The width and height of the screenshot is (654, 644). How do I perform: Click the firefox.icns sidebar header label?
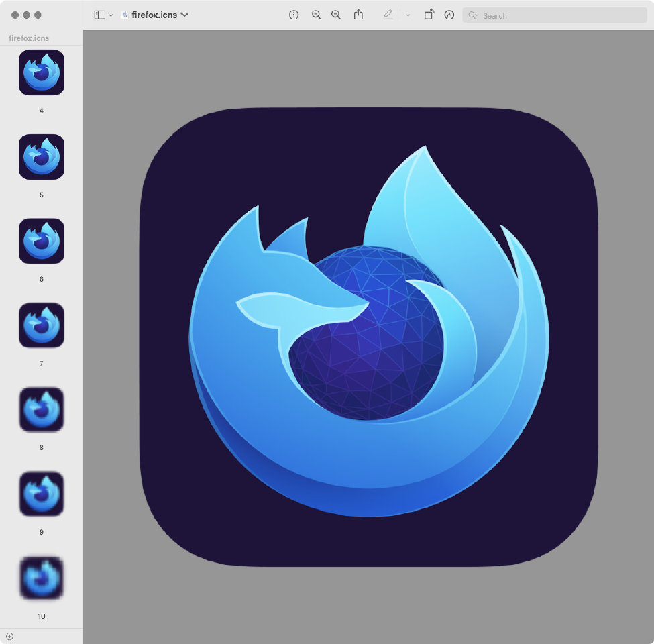click(x=29, y=38)
